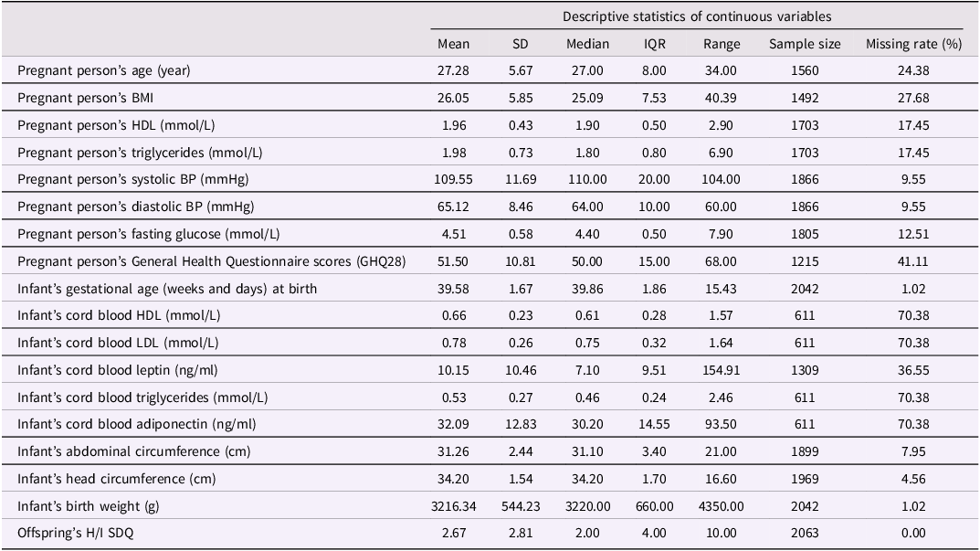Select Infant's cord blood leptin row label
Screen dimensions: 980x551
118,370
